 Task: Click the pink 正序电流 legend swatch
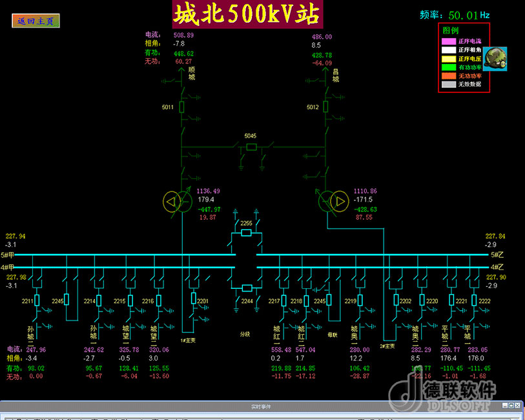448,41
